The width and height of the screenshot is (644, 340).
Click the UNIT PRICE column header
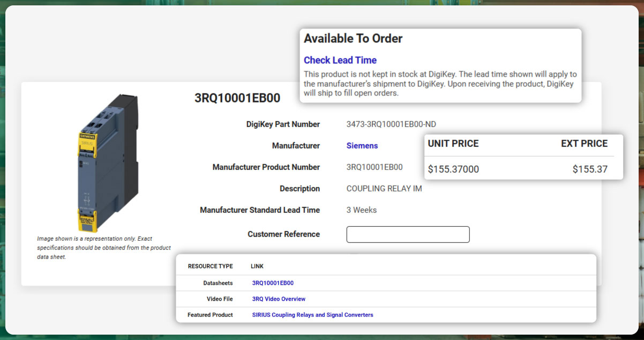[453, 144]
